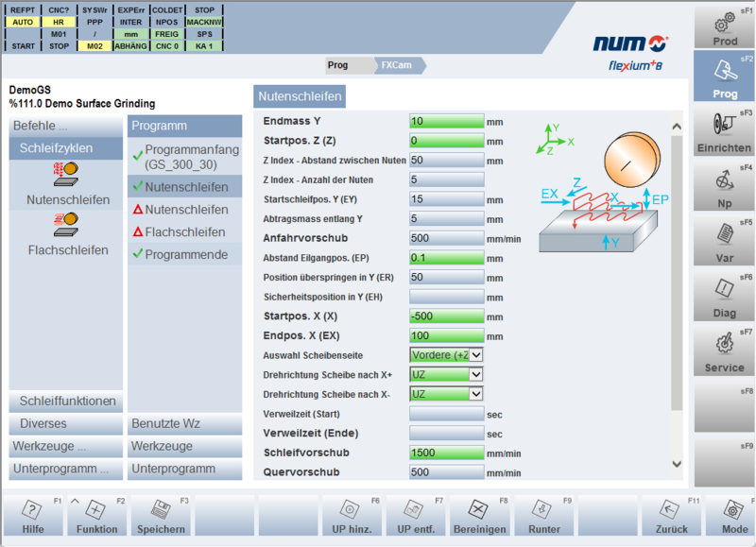Click the UP hinz. icon
The width and height of the screenshot is (756, 547).
352,515
